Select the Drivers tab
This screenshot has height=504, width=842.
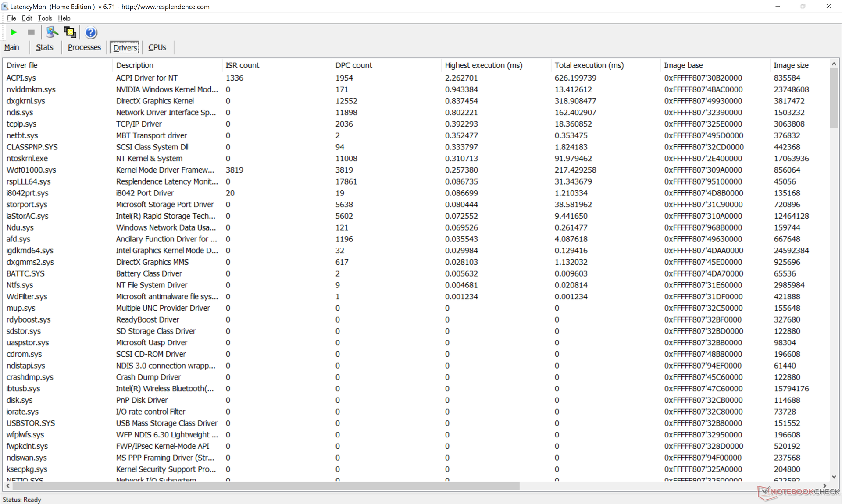125,47
